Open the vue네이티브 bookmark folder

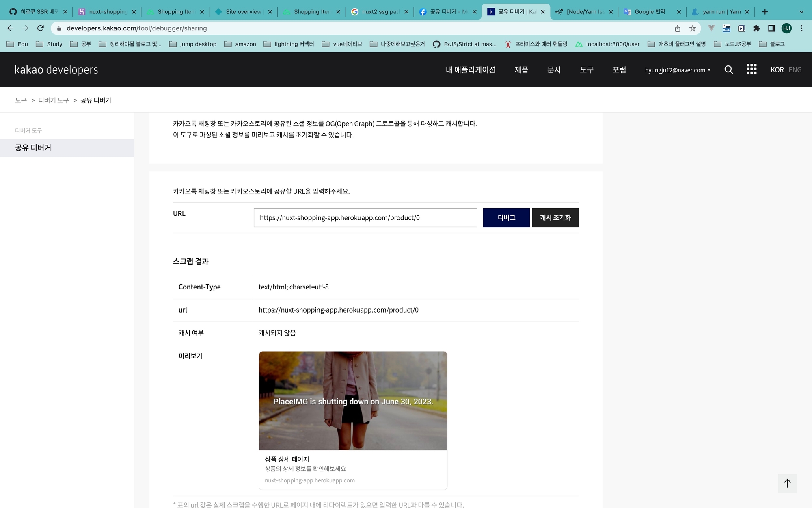click(342, 44)
